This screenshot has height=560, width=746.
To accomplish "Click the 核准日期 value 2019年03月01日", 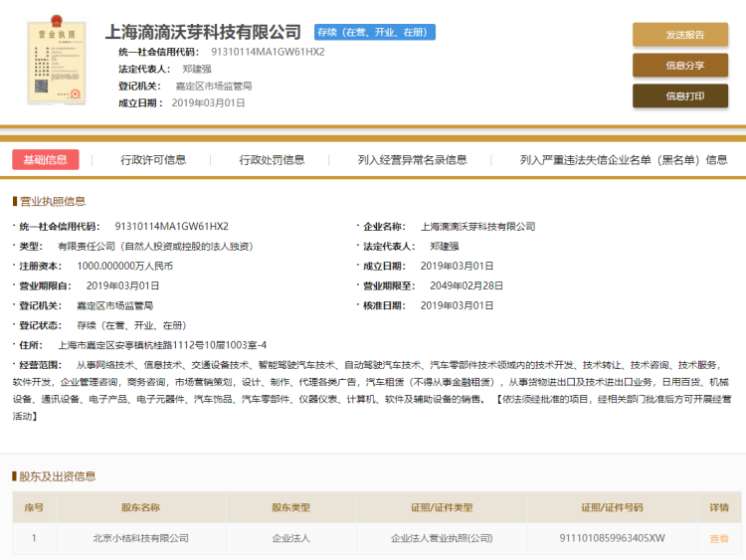I will pyautogui.click(x=457, y=305).
